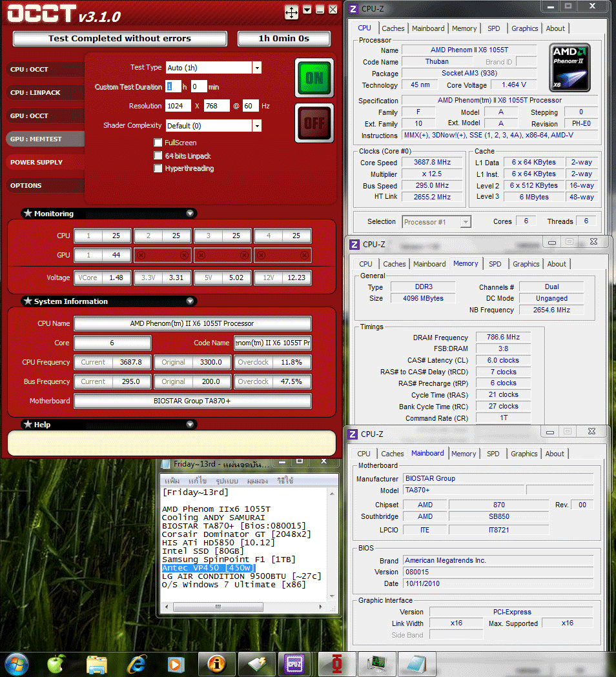Collapse the Help section arrow
The height and width of the screenshot is (677, 616).
point(190,425)
